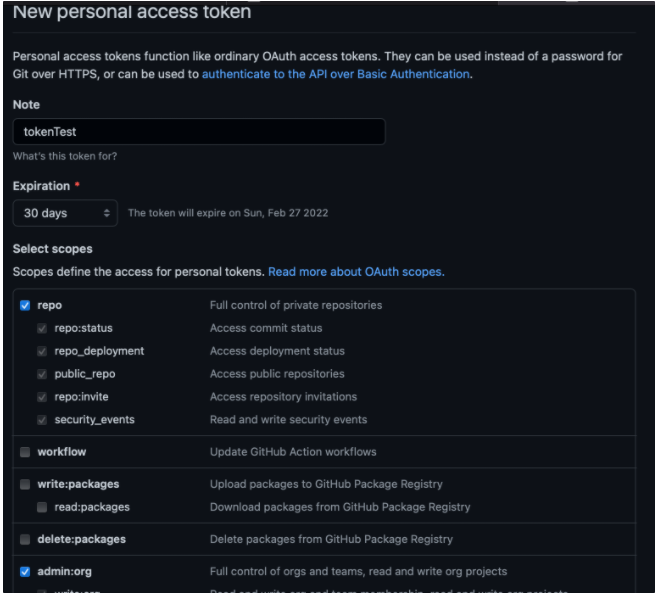
Task: Toggle the security_events checkbox
Action: click(42, 420)
